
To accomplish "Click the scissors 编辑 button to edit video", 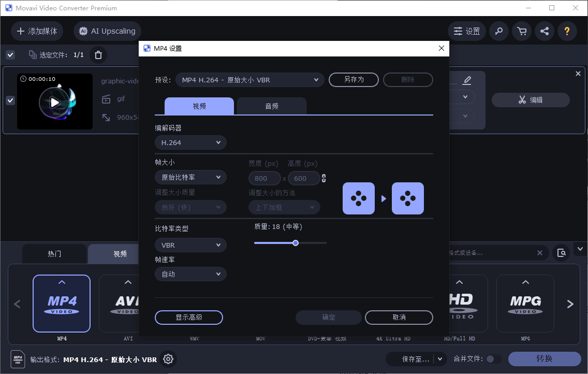I will (530, 100).
